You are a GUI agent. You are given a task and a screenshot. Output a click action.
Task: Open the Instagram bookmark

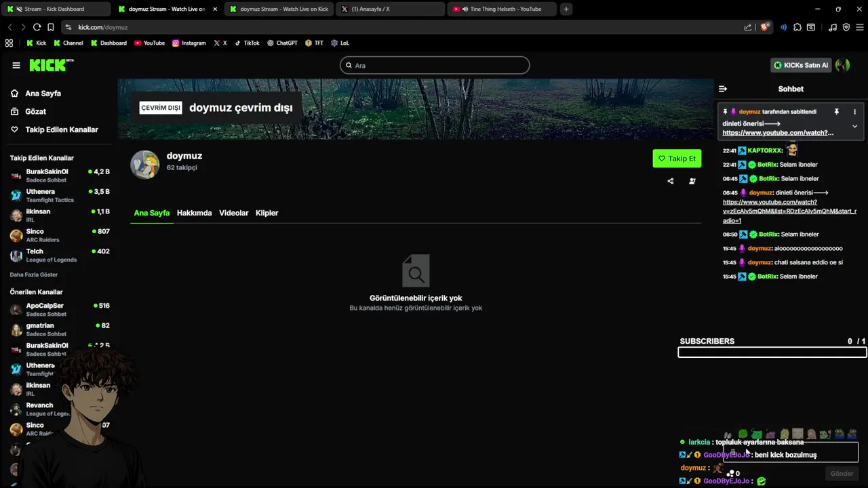(x=189, y=43)
